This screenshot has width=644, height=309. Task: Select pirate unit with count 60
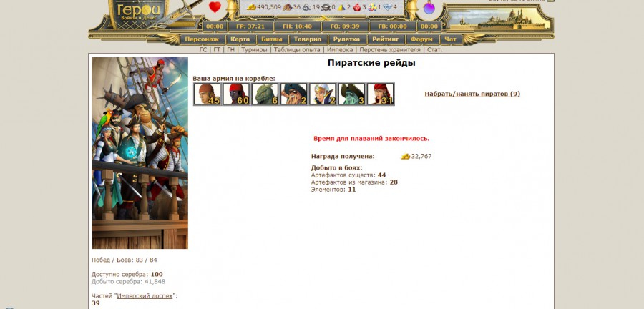[236, 94]
